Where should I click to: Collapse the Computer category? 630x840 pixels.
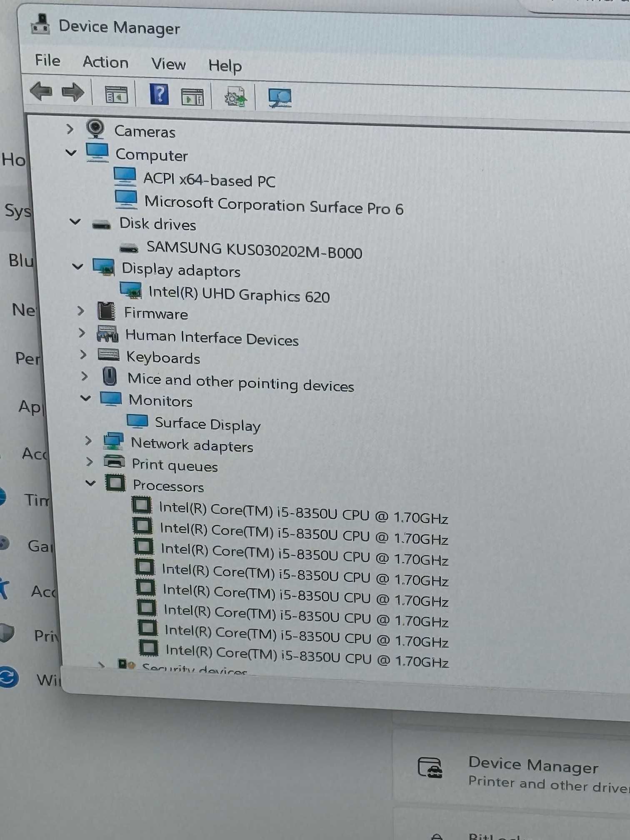pos(71,153)
